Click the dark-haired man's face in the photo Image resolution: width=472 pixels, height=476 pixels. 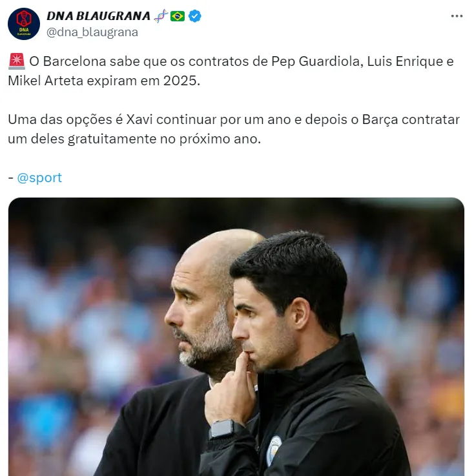pyautogui.click(x=261, y=325)
